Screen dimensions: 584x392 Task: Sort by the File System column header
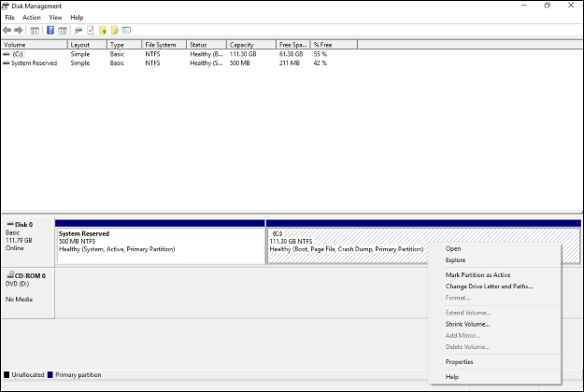tap(164, 45)
